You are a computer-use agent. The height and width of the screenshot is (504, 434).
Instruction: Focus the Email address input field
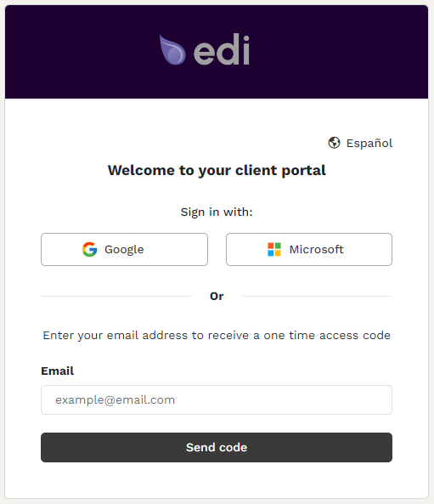(x=217, y=399)
